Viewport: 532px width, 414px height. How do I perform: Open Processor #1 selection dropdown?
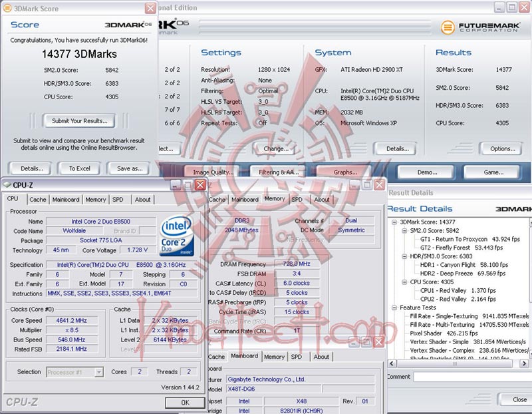pos(98,372)
